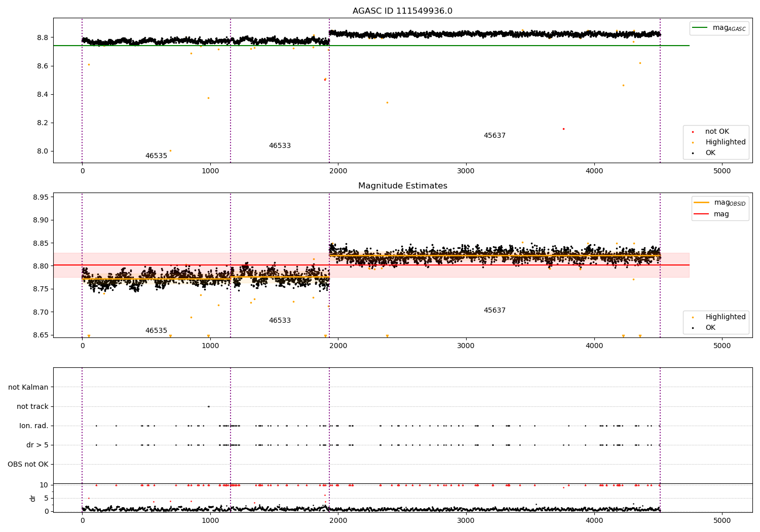Click the 10 tick label on the dr axis
760x532 pixels.
(x=44, y=485)
